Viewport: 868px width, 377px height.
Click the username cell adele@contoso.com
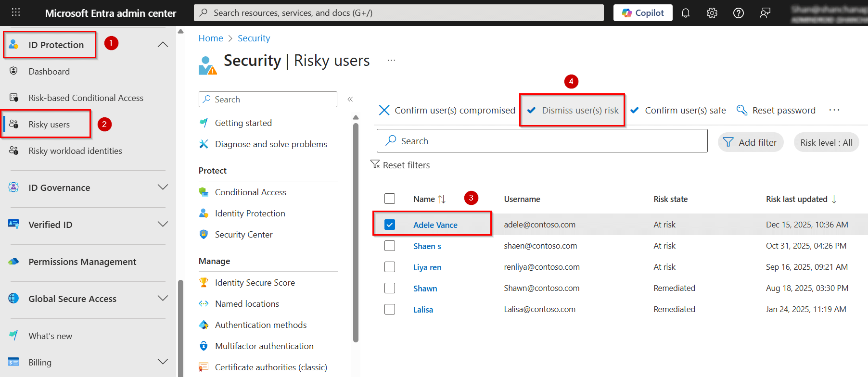pos(540,225)
